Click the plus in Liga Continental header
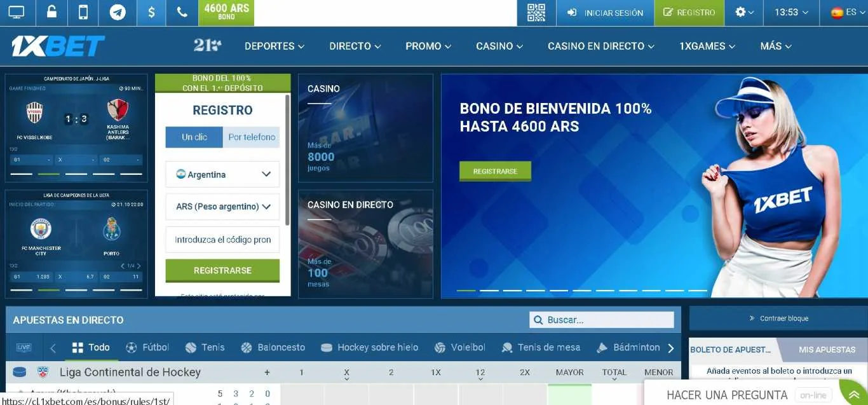The image size is (868, 405). pos(267,373)
